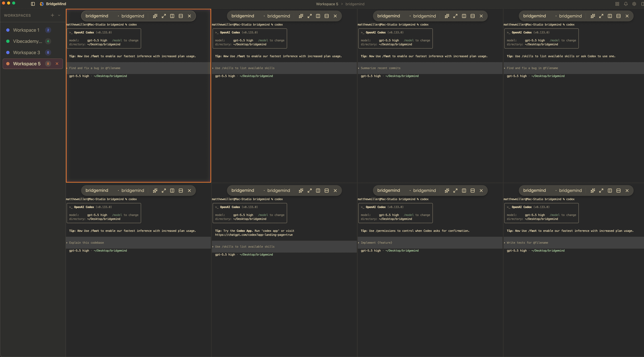The width and height of the screenshot is (644, 357).
Task: Split the 'Summarize recent commits' pane into rows
Action: 472,16
